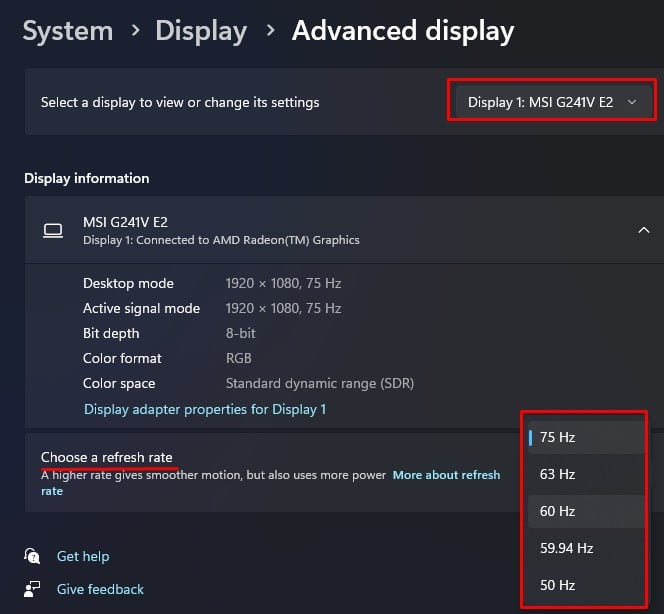664x614 pixels.
Task: Click the Get help headset icon
Action: pyautogui.click(x=32, y=556)
